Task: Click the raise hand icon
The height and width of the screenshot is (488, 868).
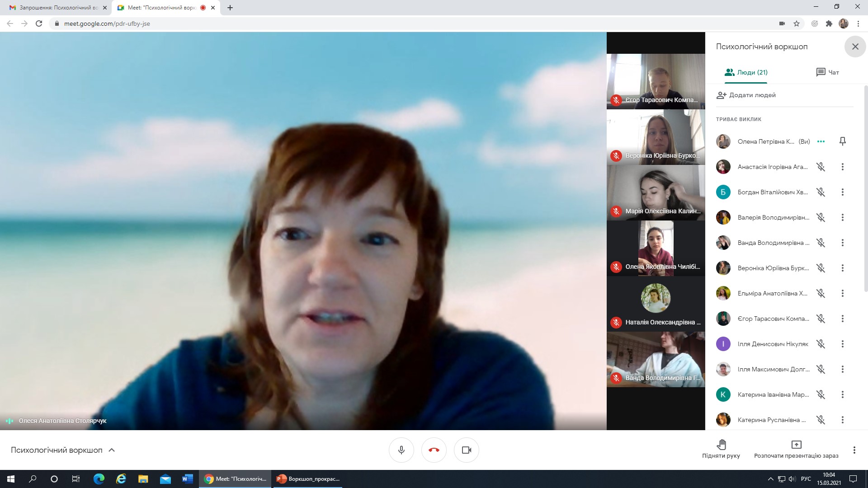Action: (x=721, y=445)
